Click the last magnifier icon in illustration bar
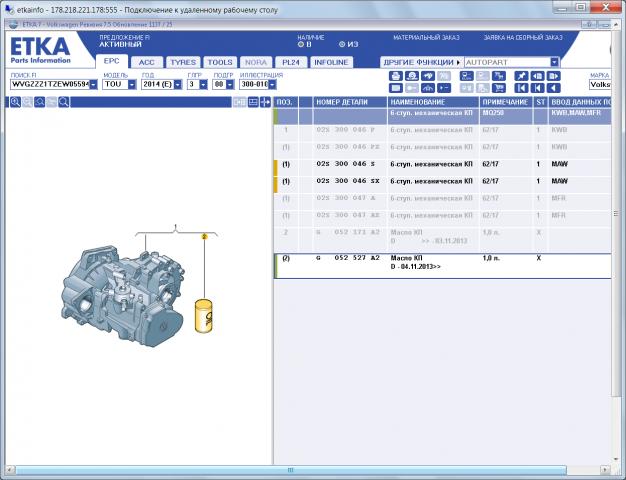The height and width of the screenshot is (480, 626). tap(63, 102)
